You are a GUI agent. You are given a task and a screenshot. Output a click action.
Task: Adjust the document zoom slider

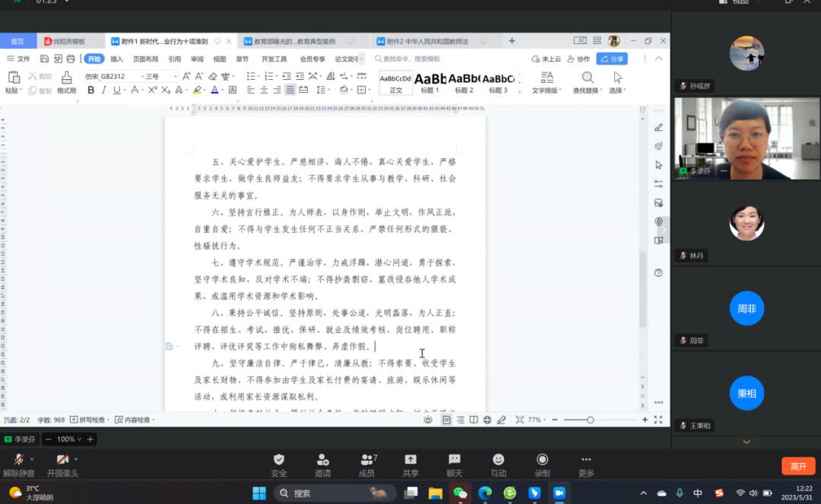pos(590,420)
